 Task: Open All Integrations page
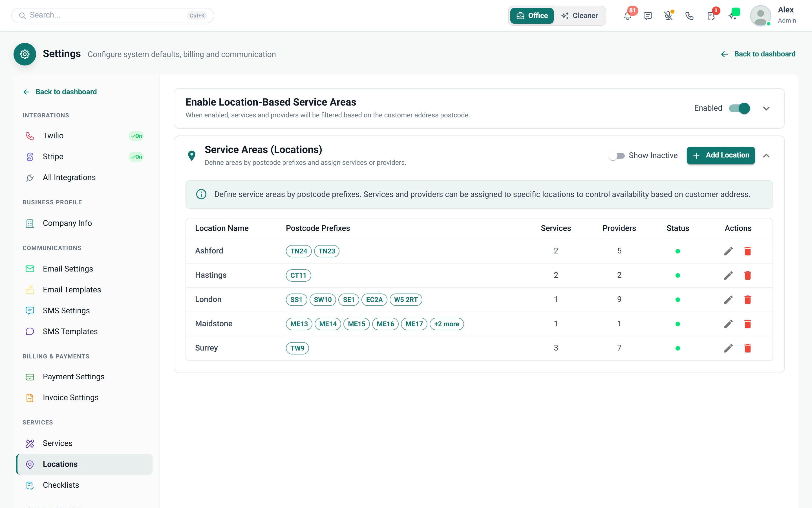coord(84,178)
